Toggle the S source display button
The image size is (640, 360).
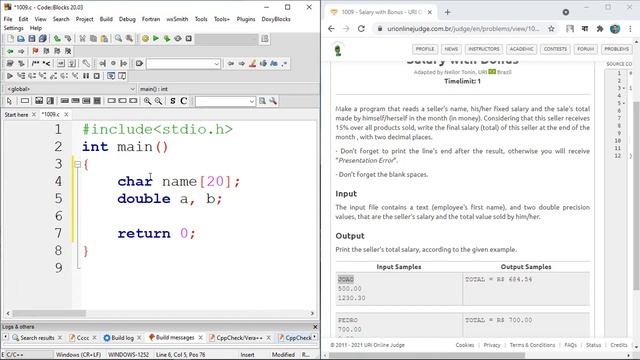point(173,101)
